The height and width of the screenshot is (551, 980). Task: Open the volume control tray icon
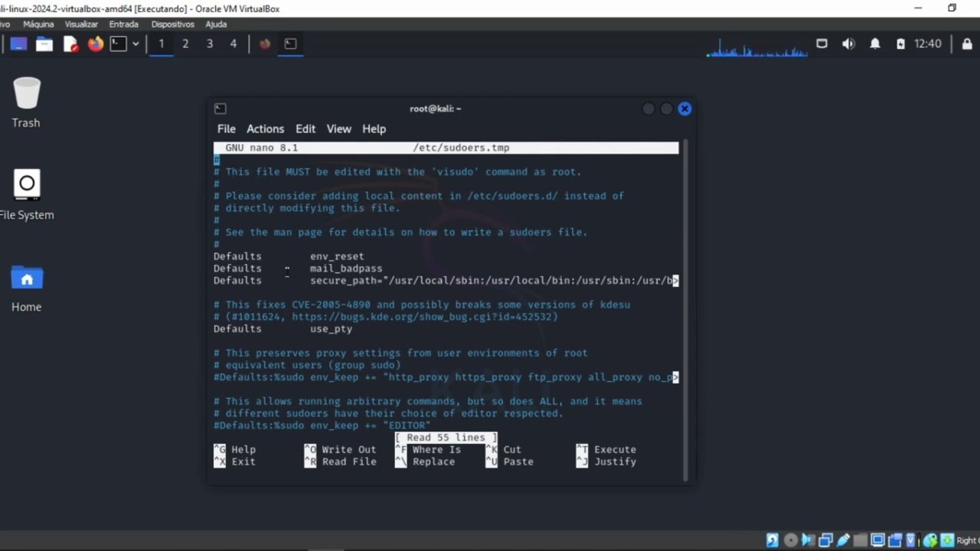848,44
